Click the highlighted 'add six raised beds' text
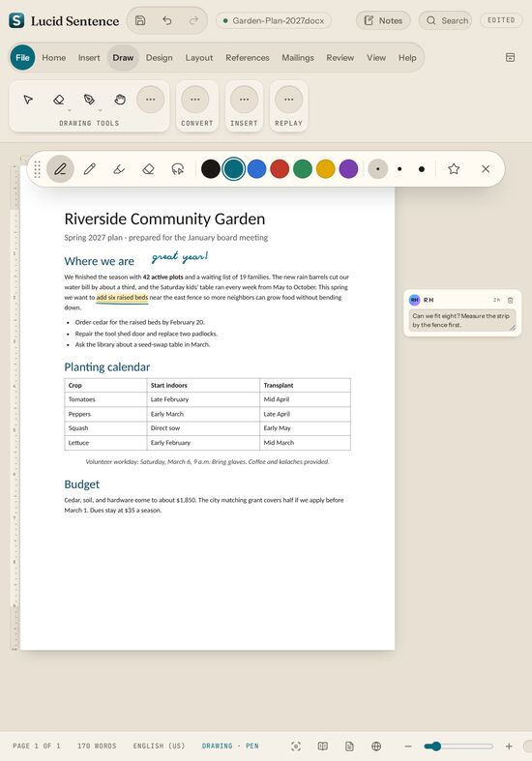The image size is (532, 761). (122, 298)
